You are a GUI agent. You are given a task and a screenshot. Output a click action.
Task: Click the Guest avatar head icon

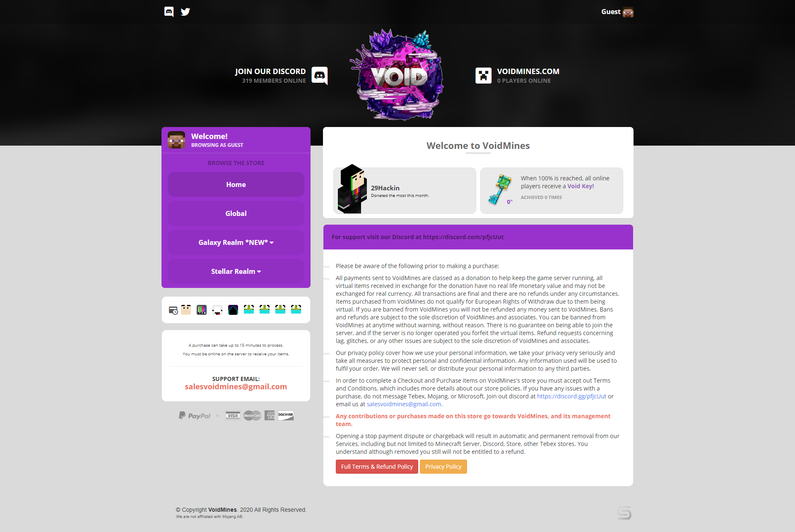point(628,12)
